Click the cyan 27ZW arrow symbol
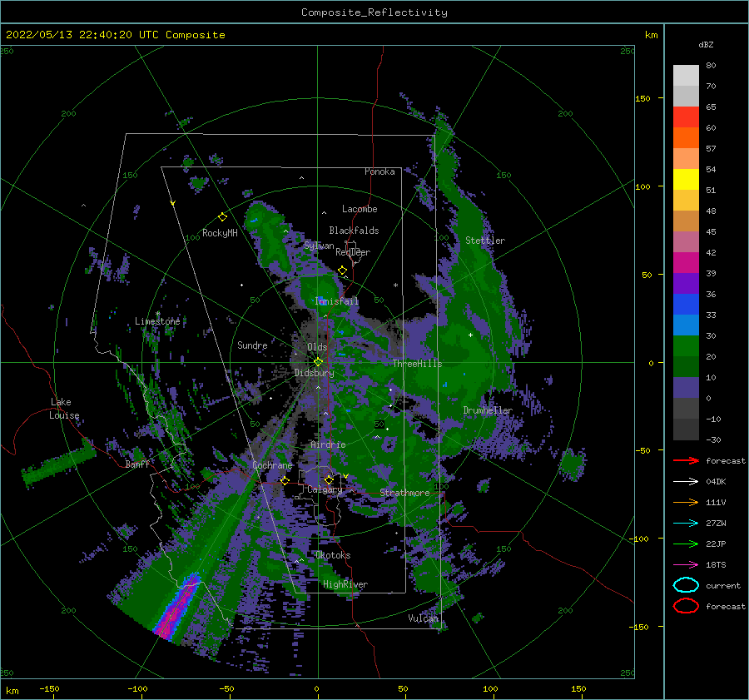This screenshot has width=749, height=700. (x=686, y=524)
